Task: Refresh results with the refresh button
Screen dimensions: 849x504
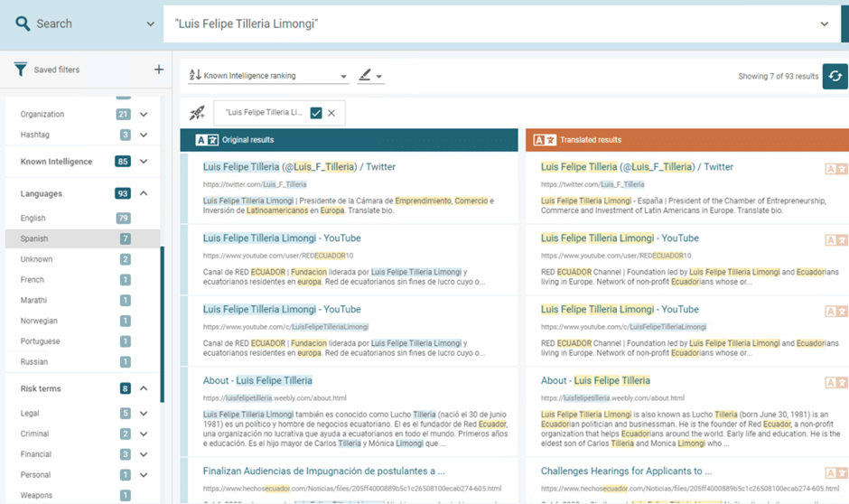Action: point(835,77)
